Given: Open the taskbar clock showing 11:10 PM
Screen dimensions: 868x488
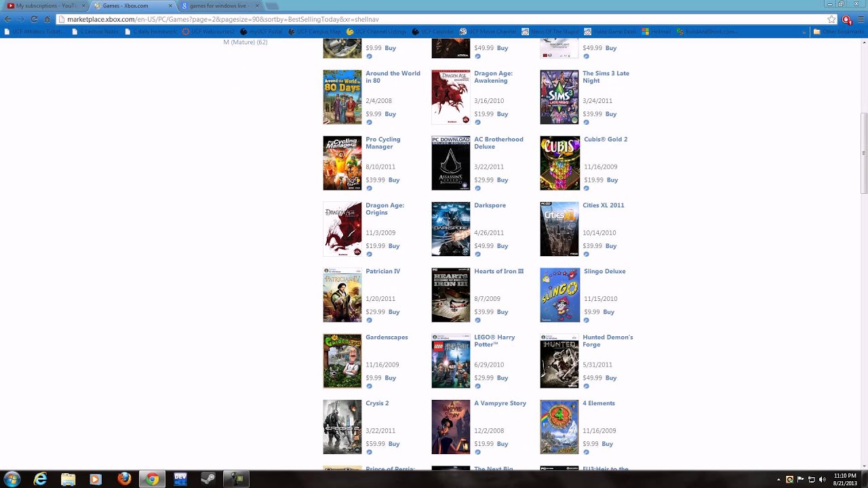Looking at the screenshot, I should click(x=845, y=479).
